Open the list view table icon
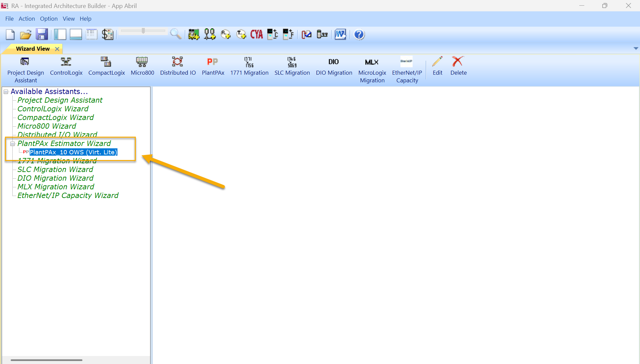The width and height of the screenshot is (640, 364). point(91,34)
